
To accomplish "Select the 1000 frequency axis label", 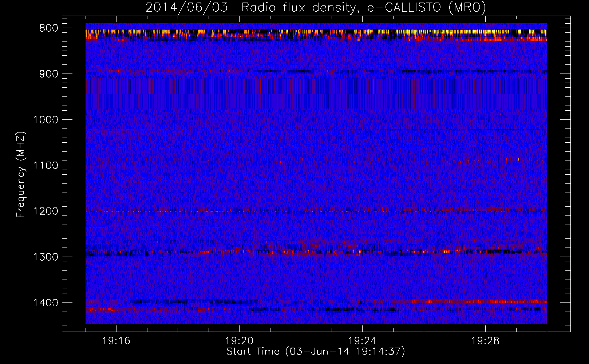I will pyautogui.click(x=46, y=120).
